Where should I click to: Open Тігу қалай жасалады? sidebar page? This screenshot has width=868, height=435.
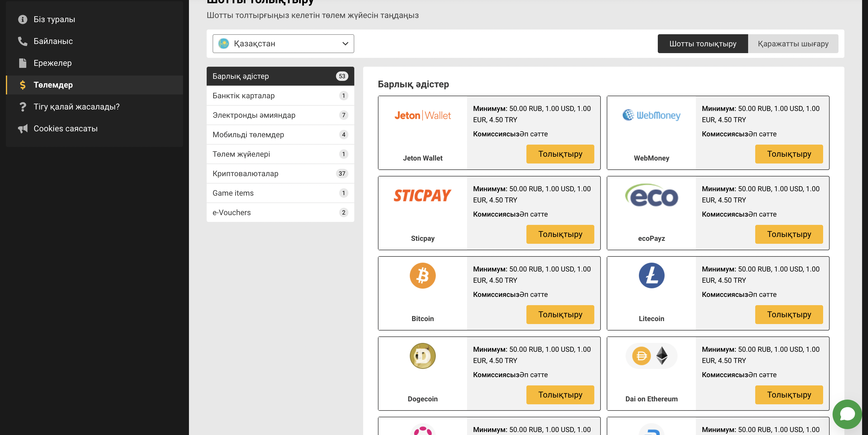[94, 107]
